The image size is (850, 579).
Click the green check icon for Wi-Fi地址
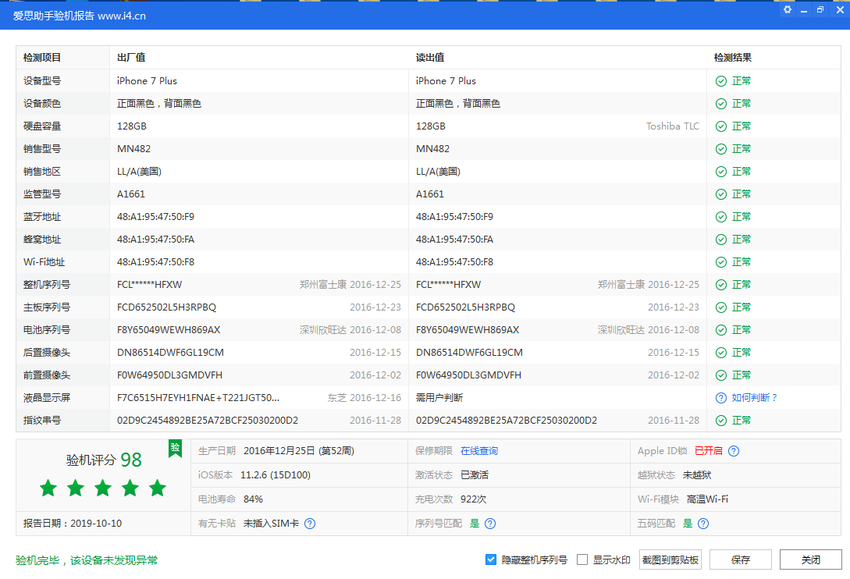(721, 262)
